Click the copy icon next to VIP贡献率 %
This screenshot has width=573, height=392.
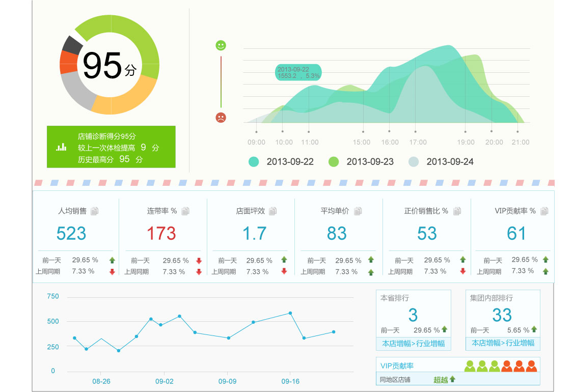click(544, 211)
